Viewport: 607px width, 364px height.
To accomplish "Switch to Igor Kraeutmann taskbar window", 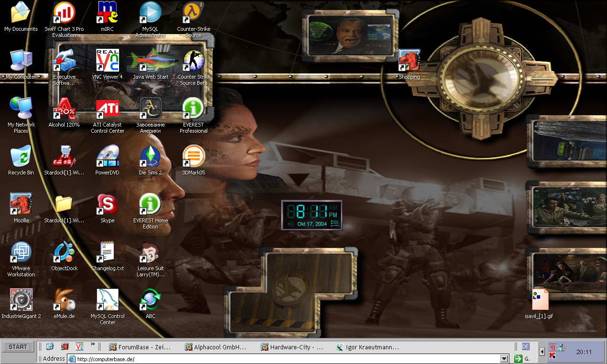I will [x=368, y=347].
